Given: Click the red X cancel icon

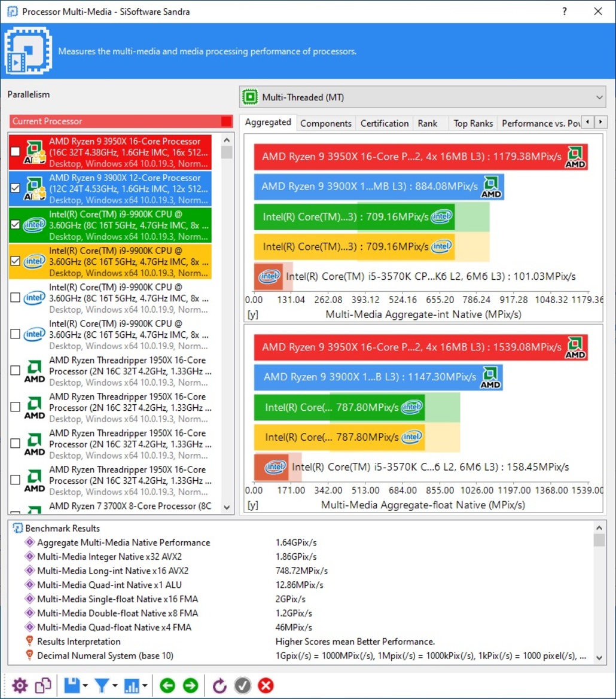Looking at the screenshot, I should tap(266, 686).
